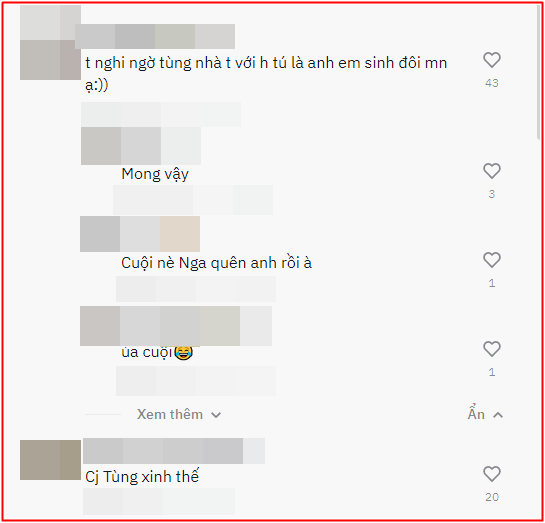Click the "ủa cuội" reply with the laughing emoji
Image resolution: width=545 pixels, height=523 pixels.
tap(157, 352)
